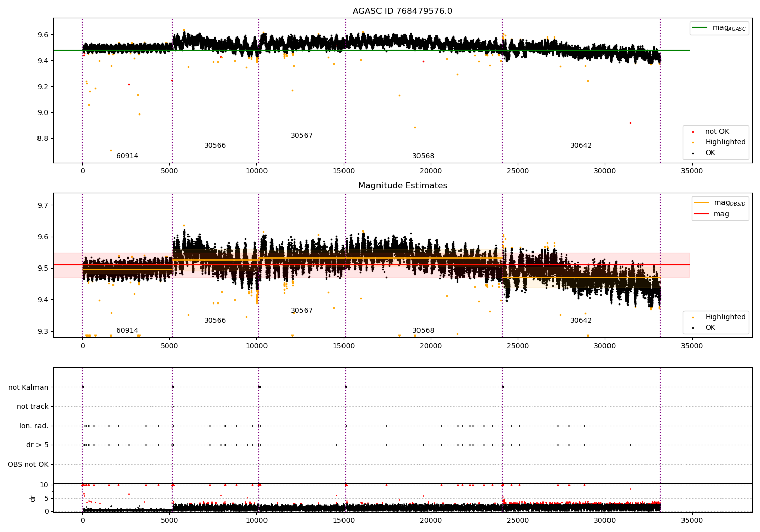Click the 35000 x-tick on the bottom plot
Viewport: 760px width, 532px height.
[x=692, y=520]
